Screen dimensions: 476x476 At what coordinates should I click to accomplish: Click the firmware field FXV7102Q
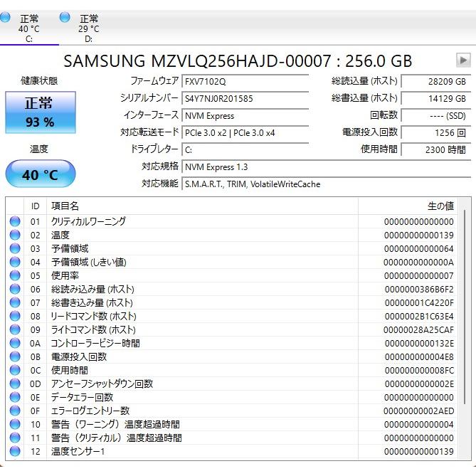click(245, 81)
